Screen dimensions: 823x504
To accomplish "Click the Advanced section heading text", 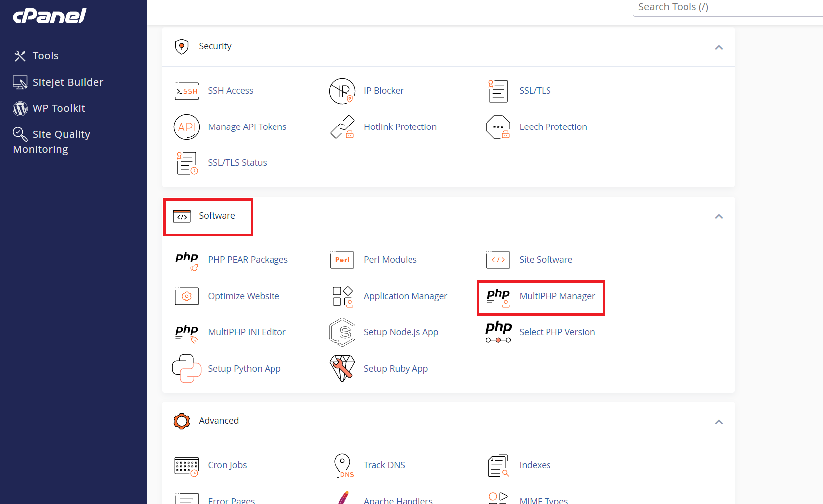I will 219,421.
